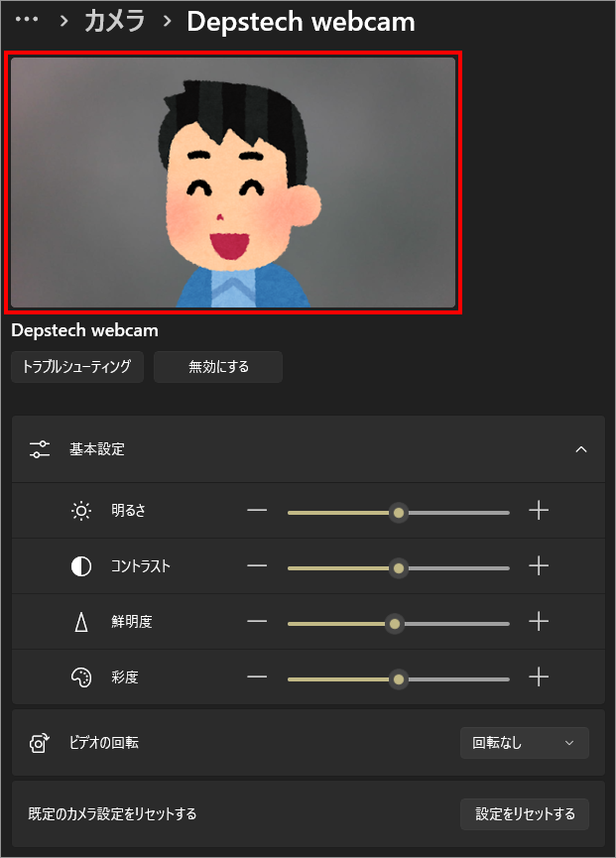Click the saturation palette icon
Screen dimensions: 616x858
81,678
